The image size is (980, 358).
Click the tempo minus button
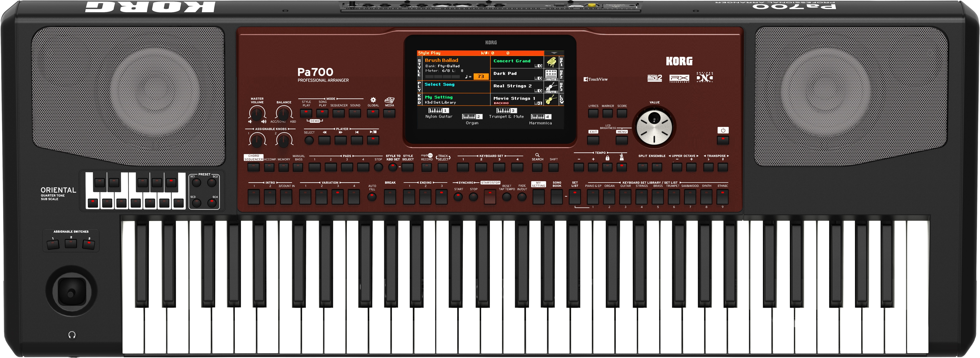(579, 167)
